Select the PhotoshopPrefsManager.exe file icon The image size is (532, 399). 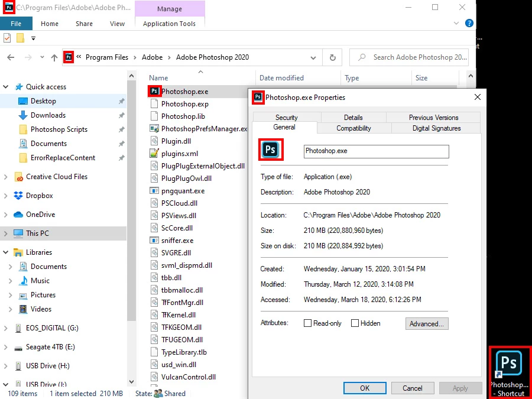point(154,129)
